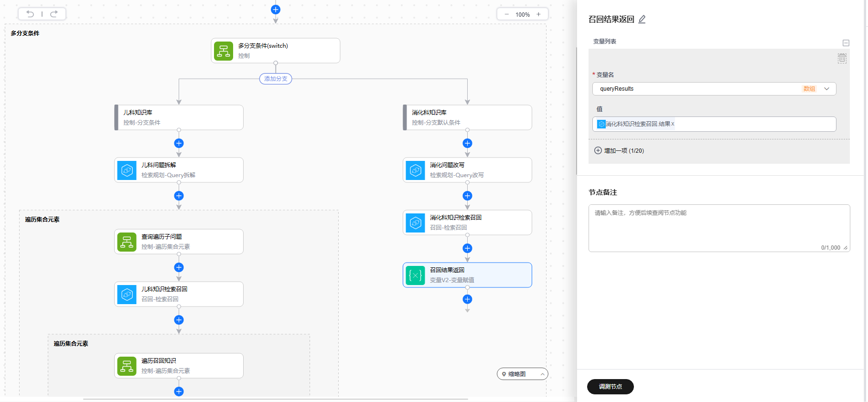
Task: Delete the variable with the trash icon
Action: (842, 58)
